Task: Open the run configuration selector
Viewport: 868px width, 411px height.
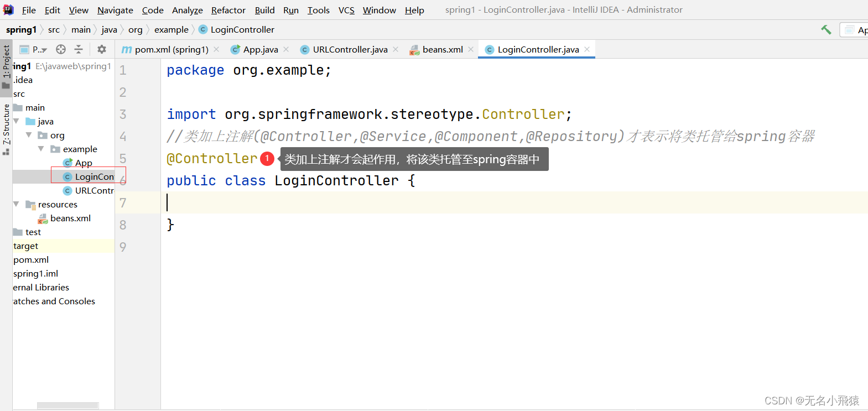Action: (x=855, y=30)
